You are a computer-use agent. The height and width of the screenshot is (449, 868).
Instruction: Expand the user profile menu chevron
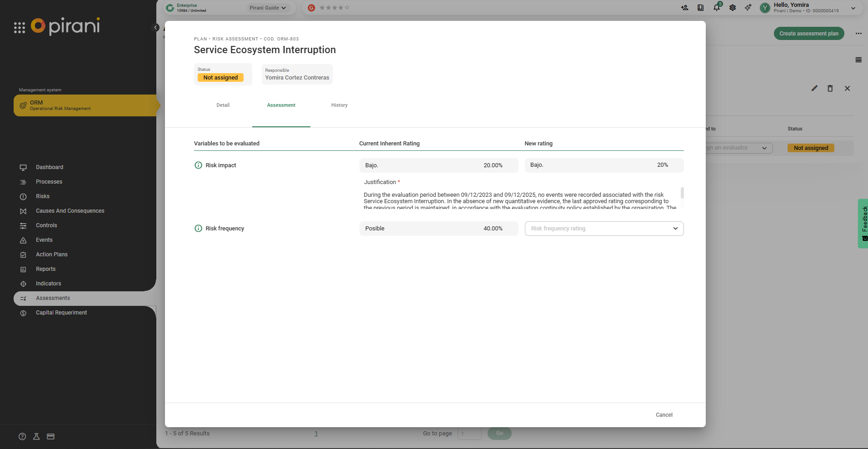point(853,8)
